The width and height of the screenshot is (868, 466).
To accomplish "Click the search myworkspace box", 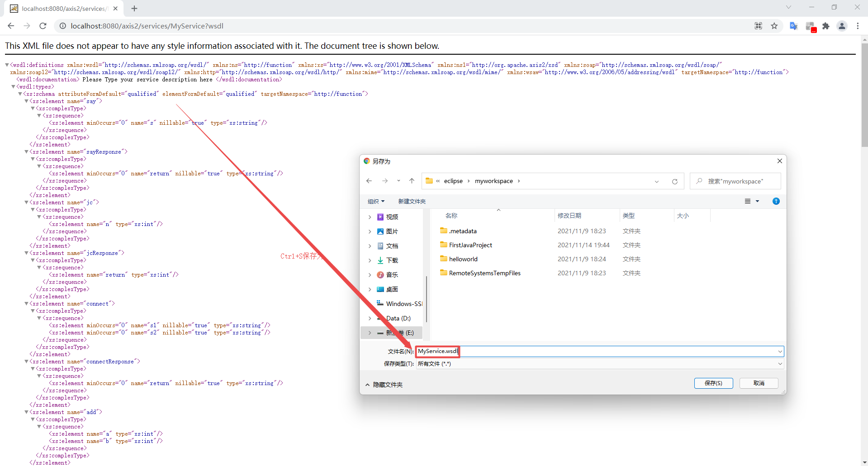I will [735, 181].
